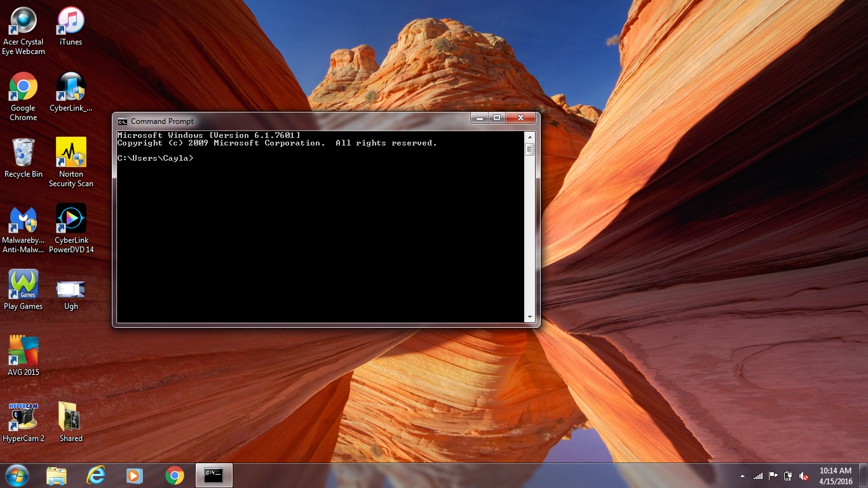Select the Acer Crystal Eye Webcam desktop icon
The height and width of the screenshot is (488, 868).
24,30
